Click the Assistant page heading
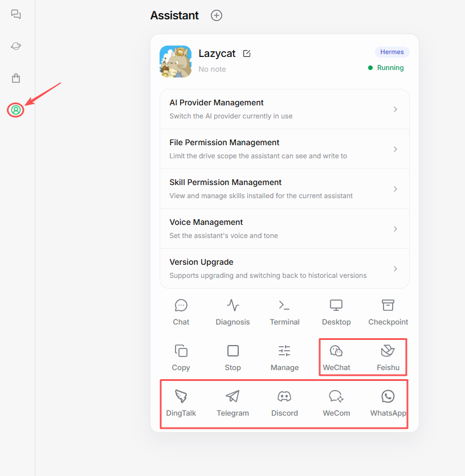The height and width of the screenshot is (476, 465). coord(174,15)
